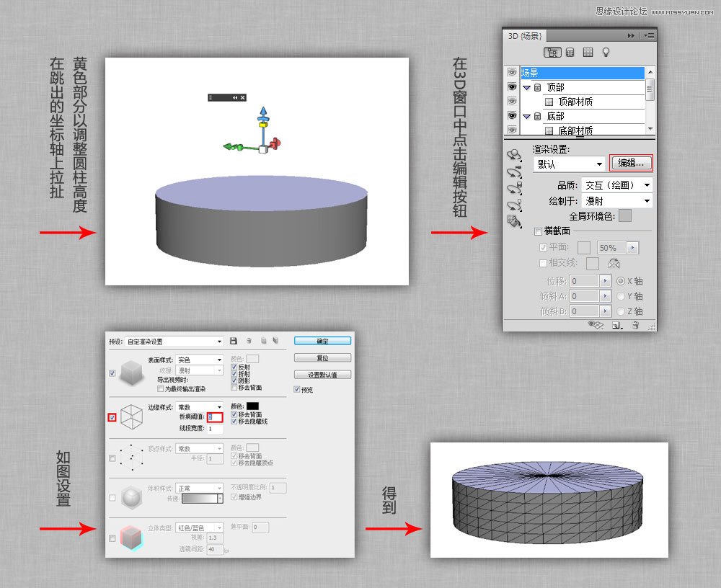Select the Y 轴 radio button

tap(620, 296)
